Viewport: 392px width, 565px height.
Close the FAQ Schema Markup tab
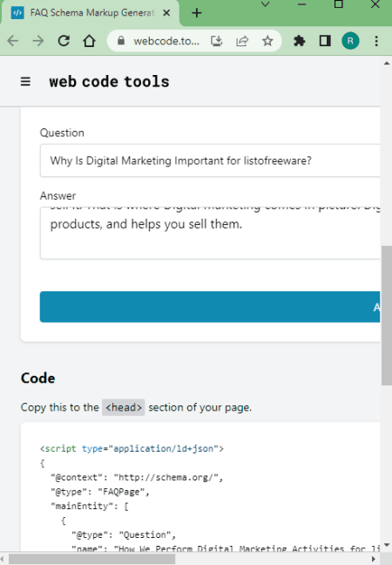[166, 13]
